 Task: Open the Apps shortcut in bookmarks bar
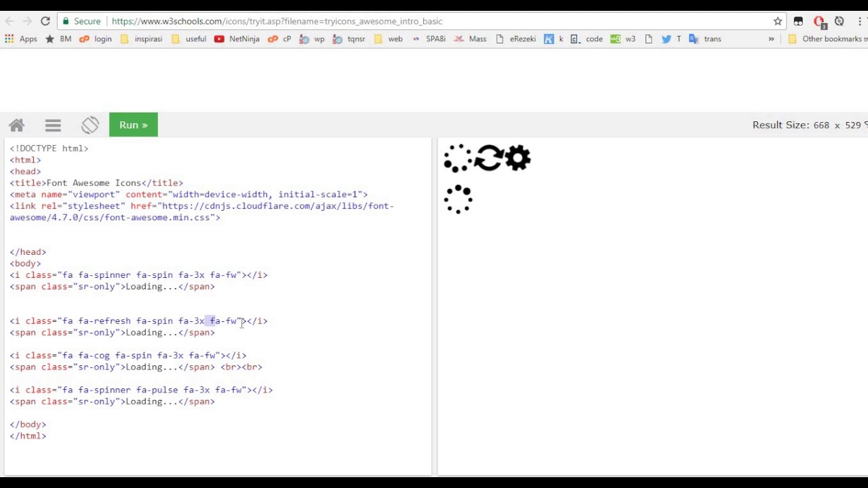(x=21, y=39)
